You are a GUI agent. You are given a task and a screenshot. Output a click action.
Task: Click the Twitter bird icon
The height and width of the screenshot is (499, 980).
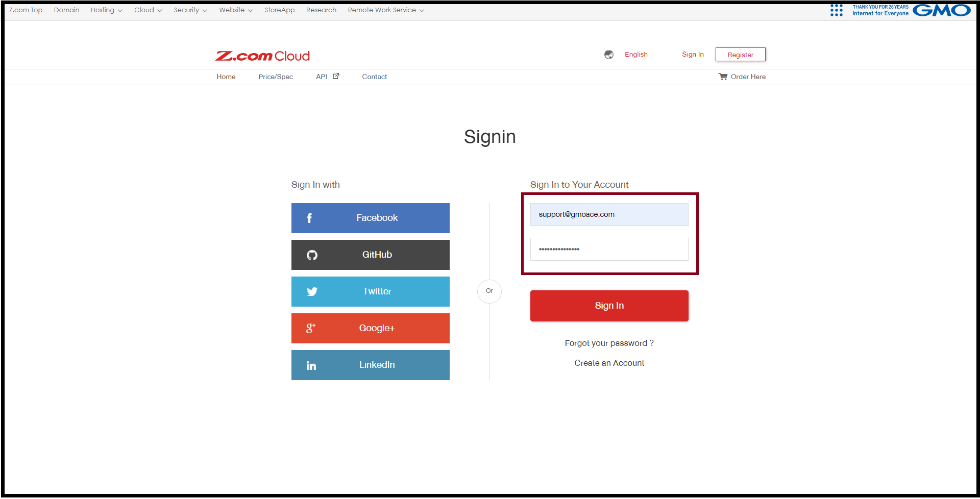tap(312, 292)
